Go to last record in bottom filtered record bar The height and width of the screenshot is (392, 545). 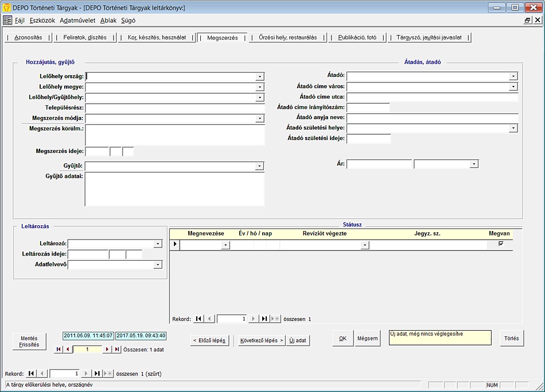(x=97, y=374)
